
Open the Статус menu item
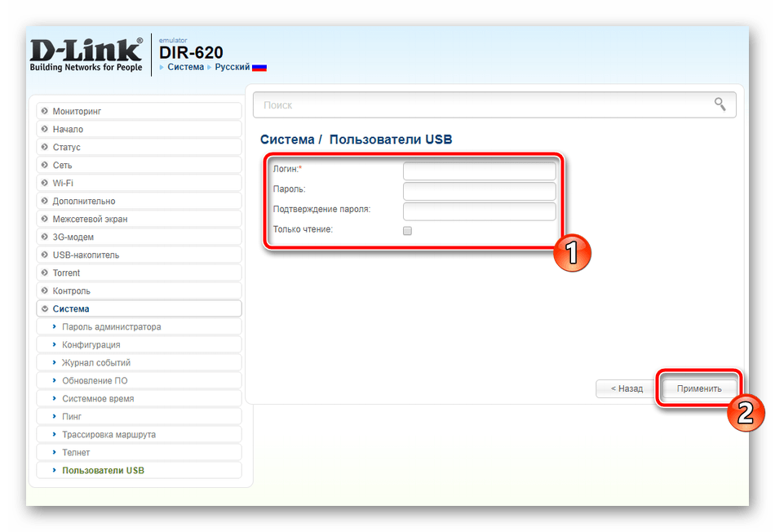point(139,147)
